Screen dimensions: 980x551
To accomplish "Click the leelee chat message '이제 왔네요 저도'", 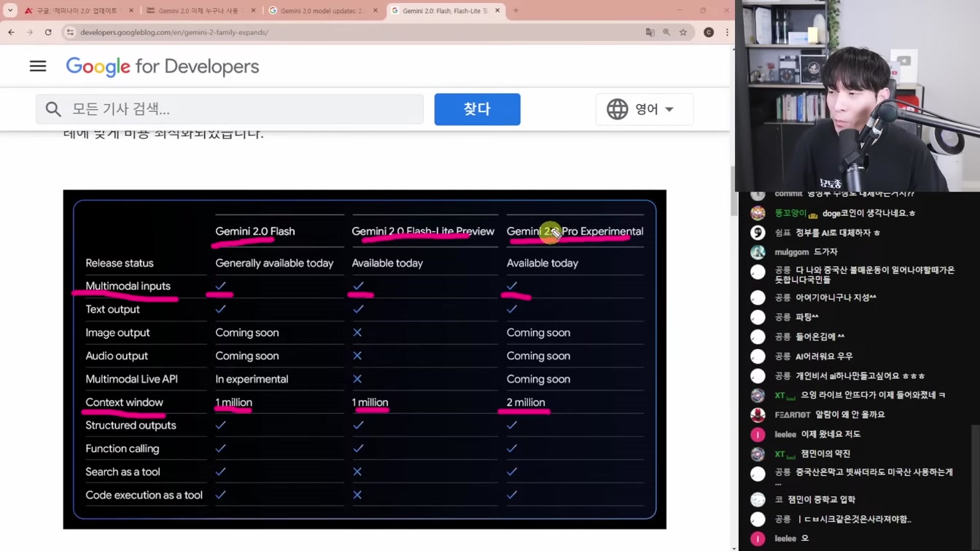I will coord(831,434).
